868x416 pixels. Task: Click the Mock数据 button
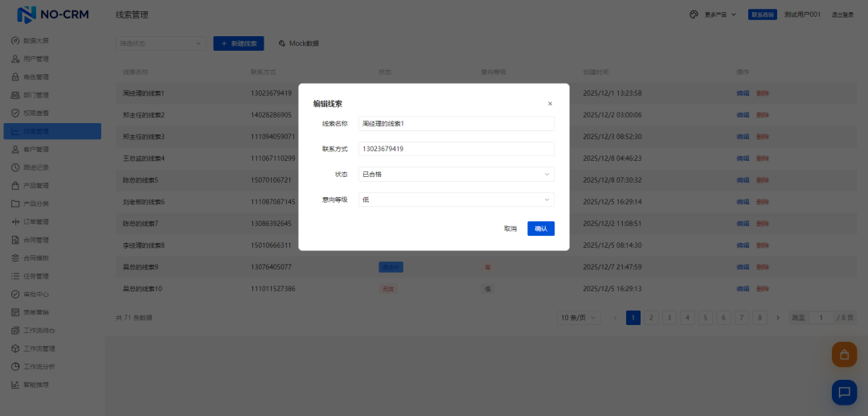click(299, 43)
